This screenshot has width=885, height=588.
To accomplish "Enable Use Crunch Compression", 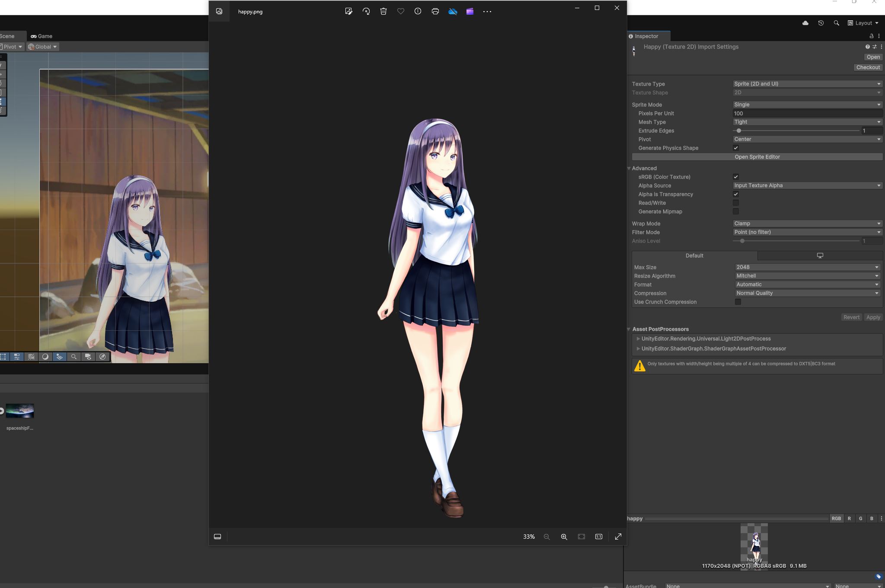I will [738, 302].
